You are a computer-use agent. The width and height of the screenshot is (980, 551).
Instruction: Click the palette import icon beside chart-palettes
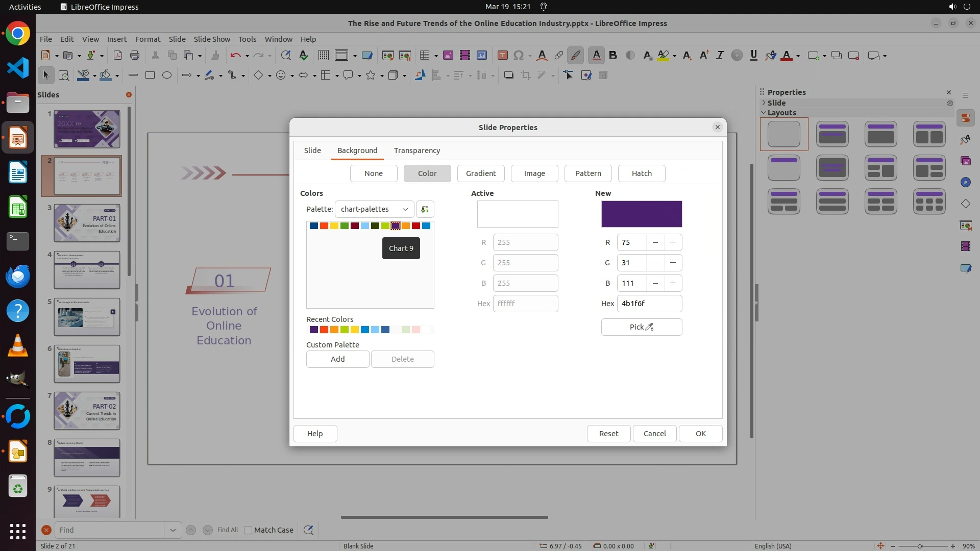point(425,209)
